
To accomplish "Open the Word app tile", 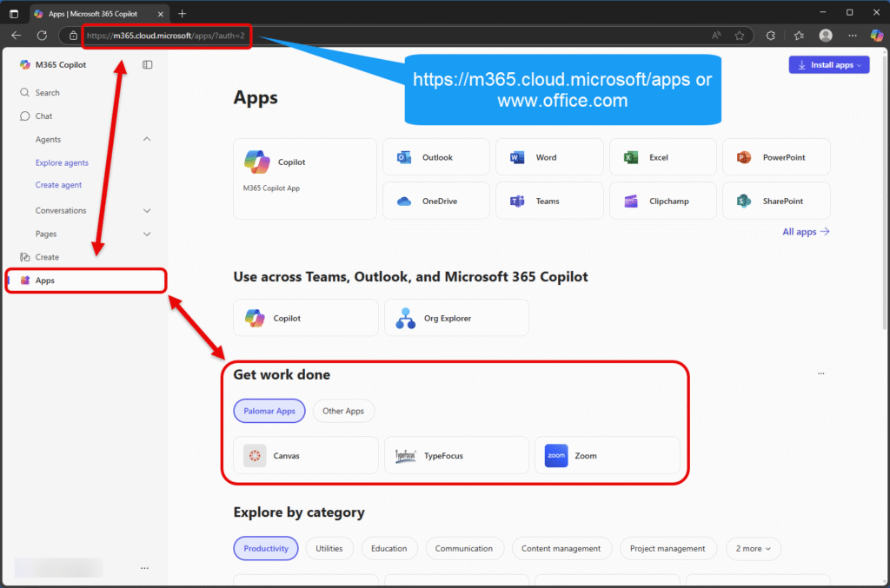I will 549,157.
